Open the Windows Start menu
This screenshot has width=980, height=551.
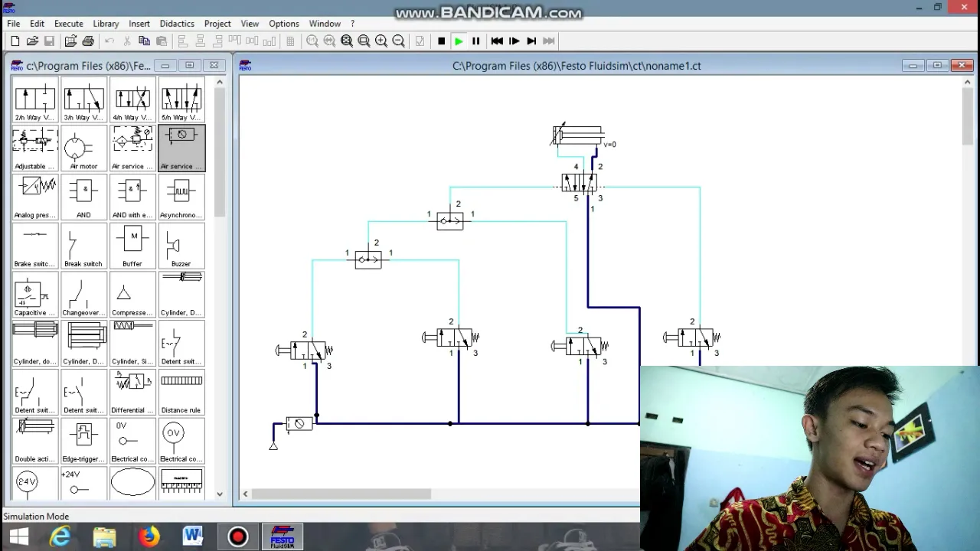coord(18,537)
